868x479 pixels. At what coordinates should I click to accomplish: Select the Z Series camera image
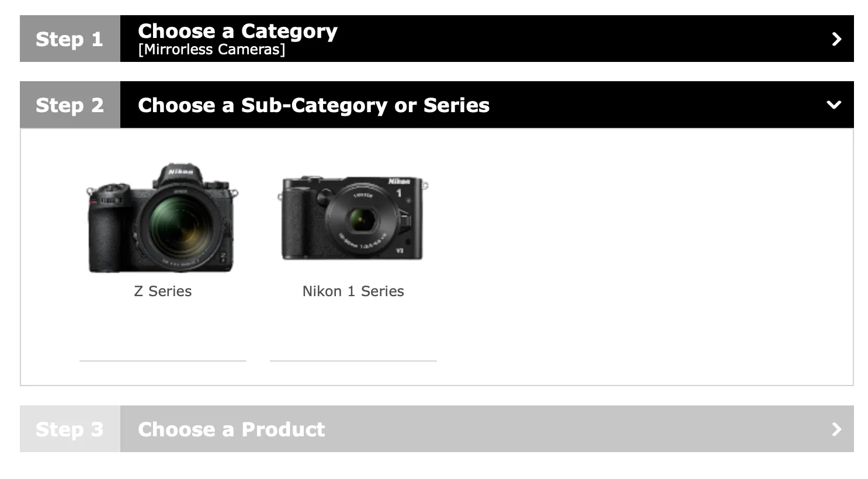(x=162, y=218)
